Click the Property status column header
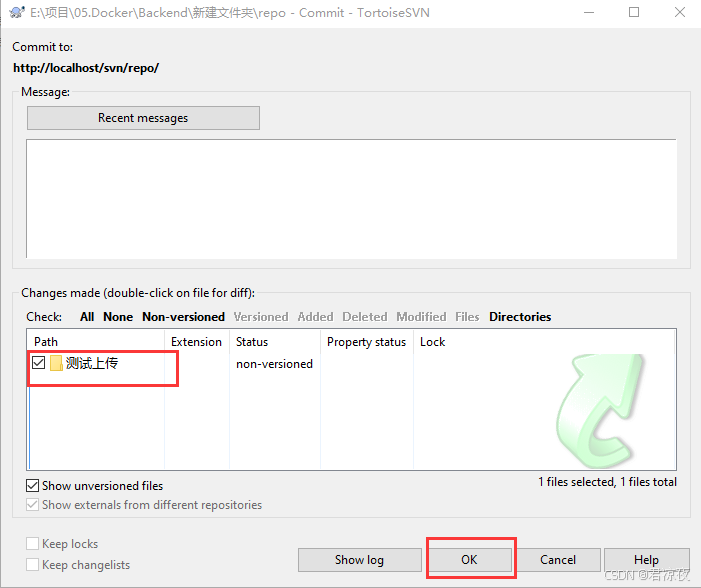This screenshot has height=588, width=701. (x=366, y=342)
